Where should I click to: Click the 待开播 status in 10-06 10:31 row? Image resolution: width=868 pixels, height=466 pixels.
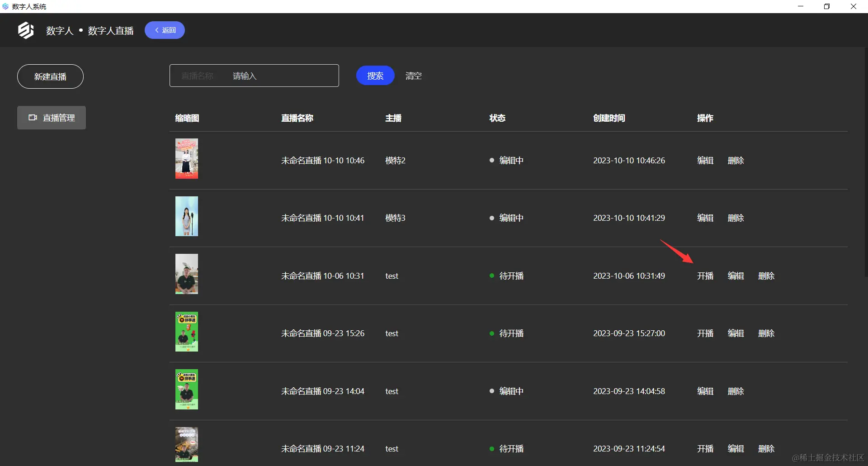(507, 276)
